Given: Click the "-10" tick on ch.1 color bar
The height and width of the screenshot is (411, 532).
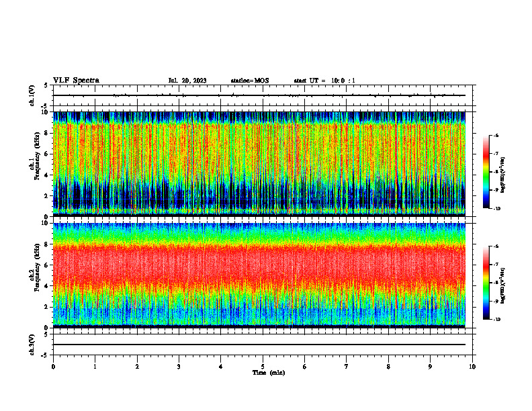Looking at the screenshot, I should tap(496, 209).
